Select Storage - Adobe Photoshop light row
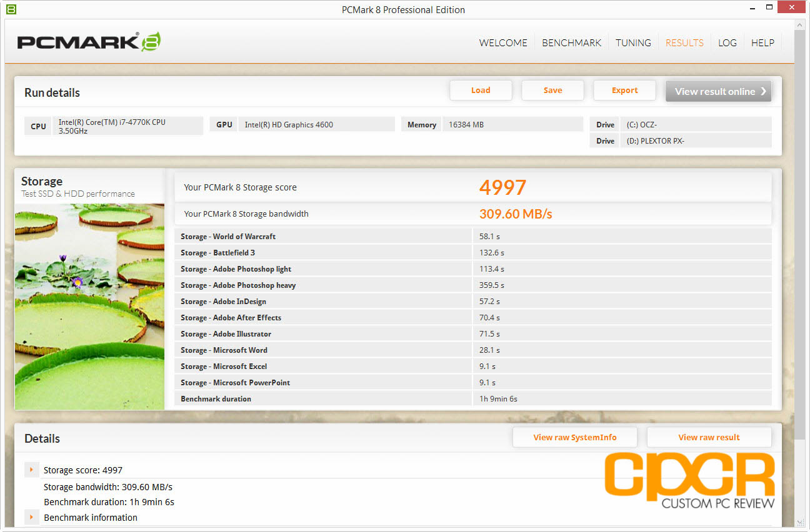Screen dimensions: 810x532 coord(473,268)
